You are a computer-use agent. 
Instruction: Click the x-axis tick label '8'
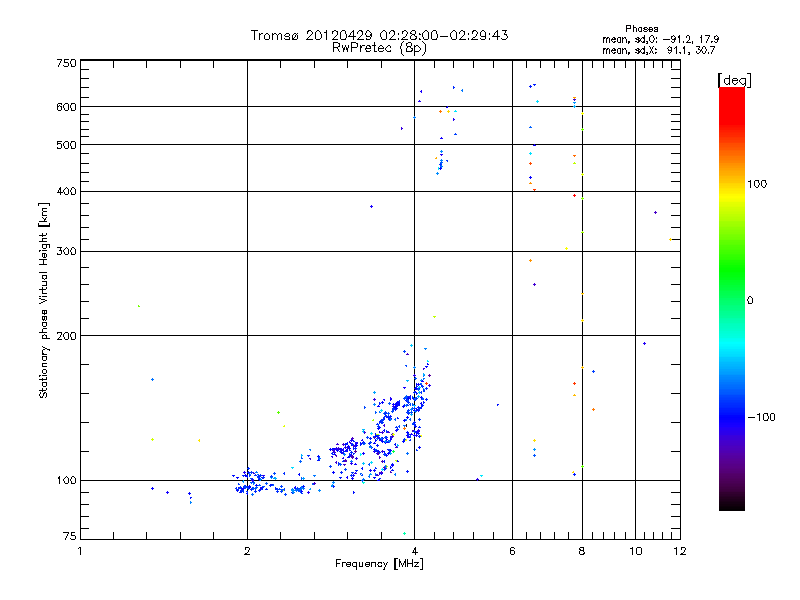click(x=582, y=551)
